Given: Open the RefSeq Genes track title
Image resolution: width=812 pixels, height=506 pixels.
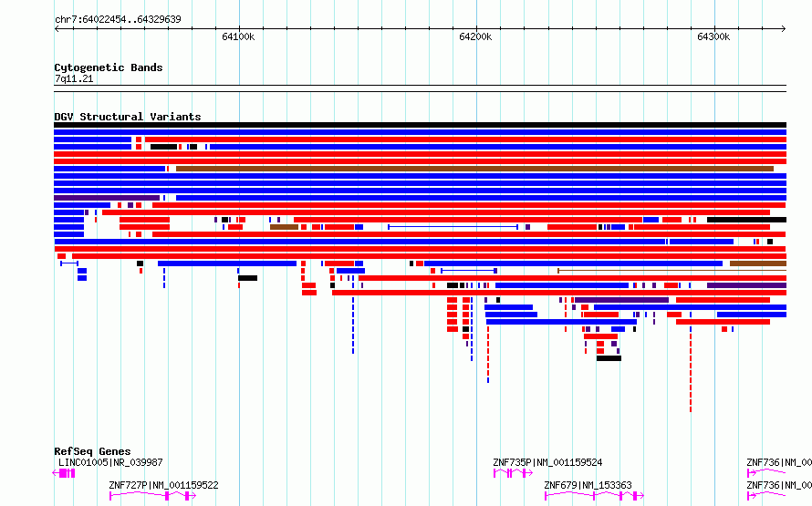Looking at the screenshot, I should [92, 451].
